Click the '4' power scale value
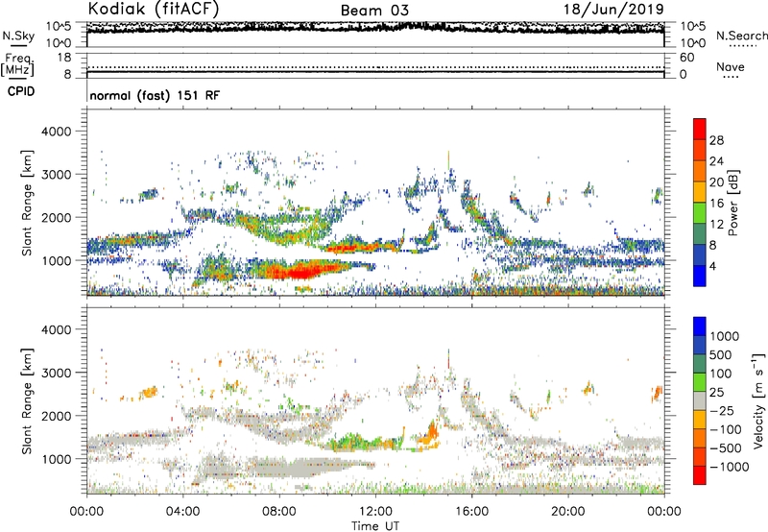This screenshot has height=532, width=768. pos(713,266)
